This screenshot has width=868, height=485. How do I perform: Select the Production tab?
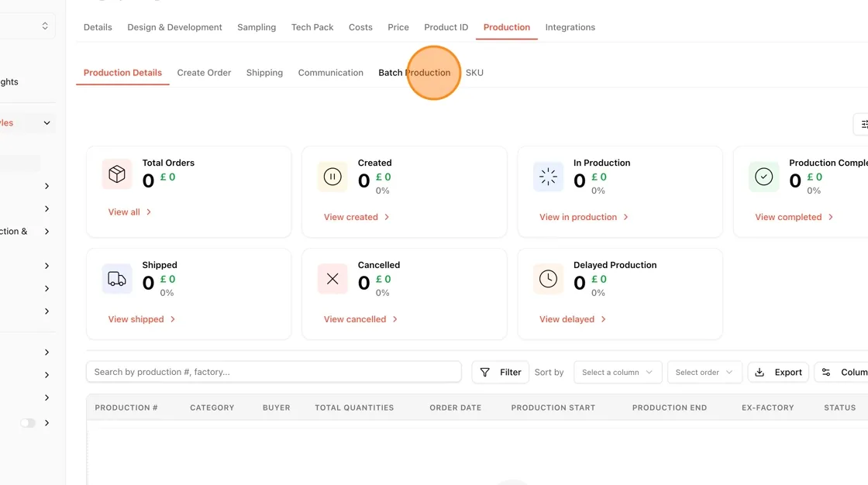[507, 27]
